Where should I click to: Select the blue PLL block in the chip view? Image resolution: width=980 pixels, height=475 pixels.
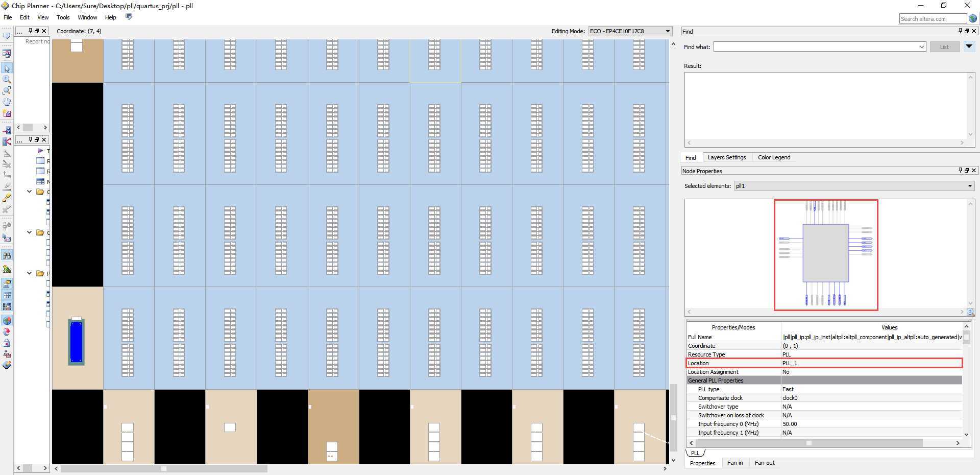(x=76, y=342)
